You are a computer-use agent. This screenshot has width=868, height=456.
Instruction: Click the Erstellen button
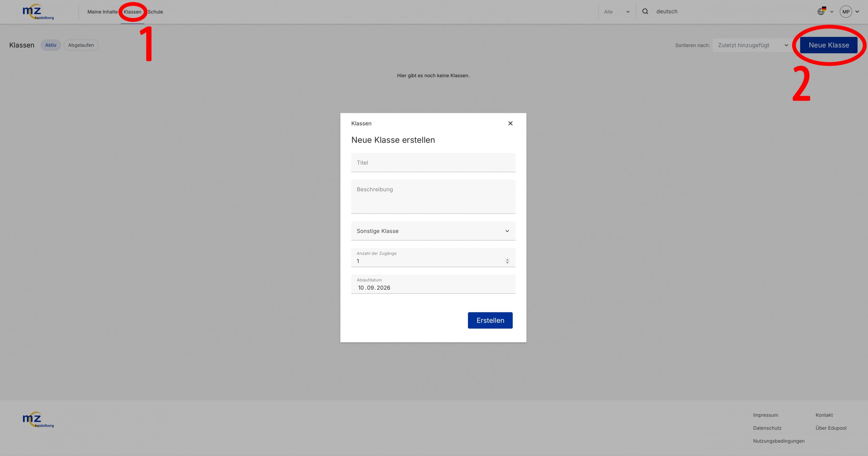point(490,320)
